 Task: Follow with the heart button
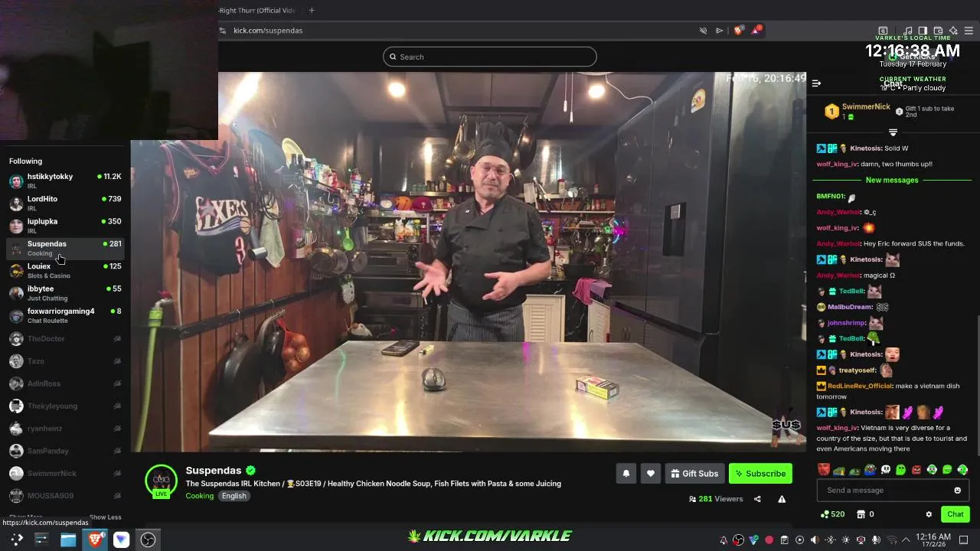(650, 474)
